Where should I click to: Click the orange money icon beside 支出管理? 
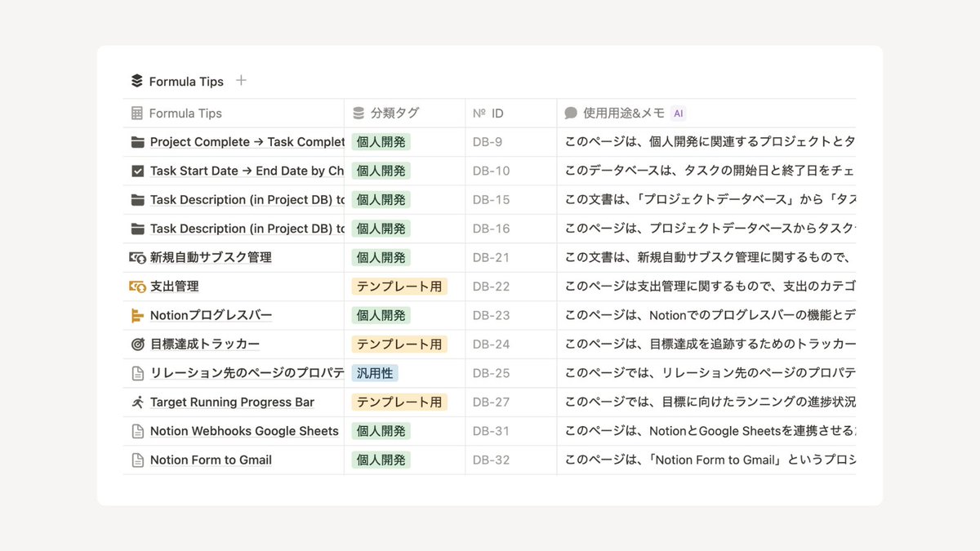[137, 287]
